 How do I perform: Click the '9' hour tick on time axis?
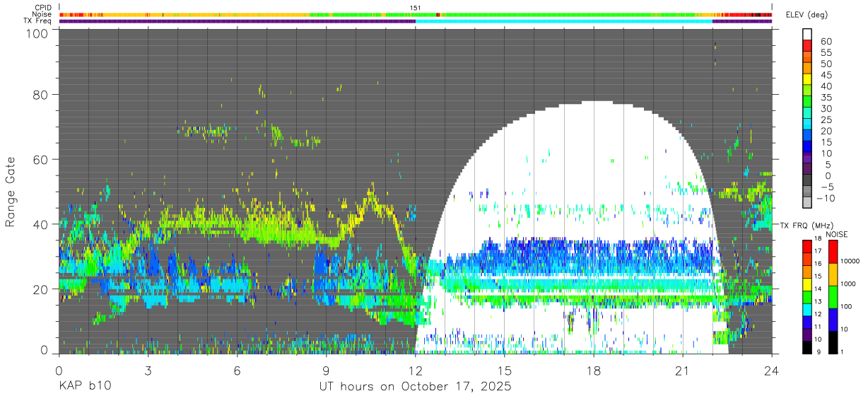click(326, 370)
